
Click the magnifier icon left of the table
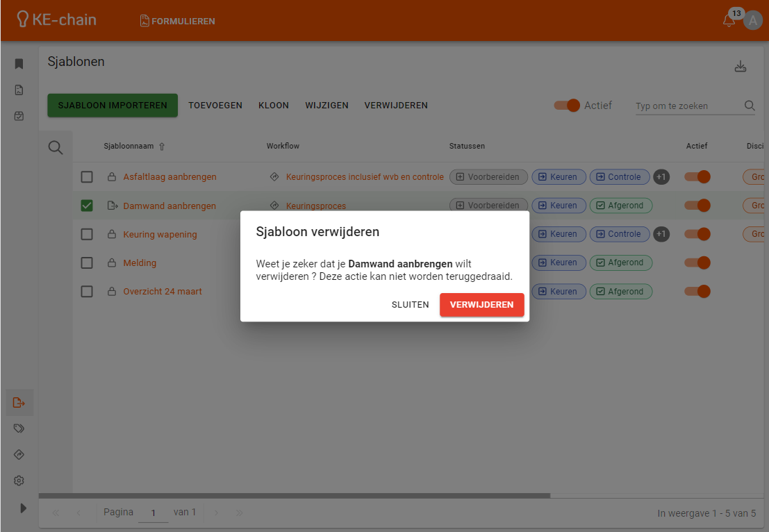[56, 147]
